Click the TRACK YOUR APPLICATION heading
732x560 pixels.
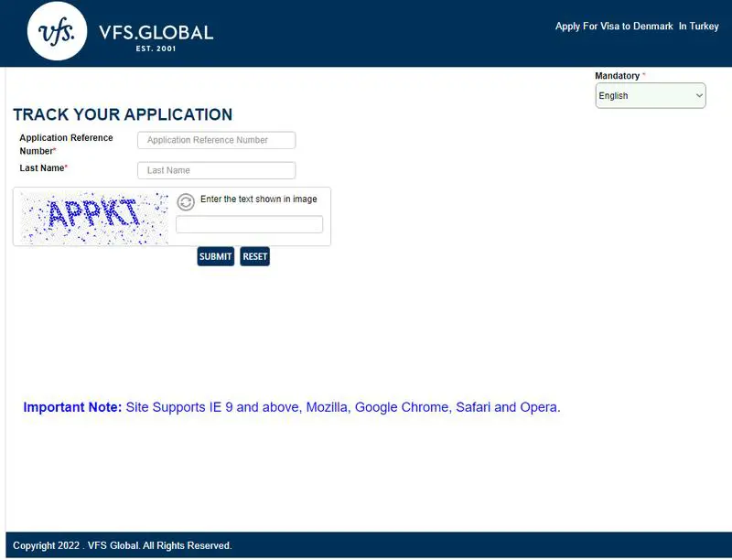point(123,114)
